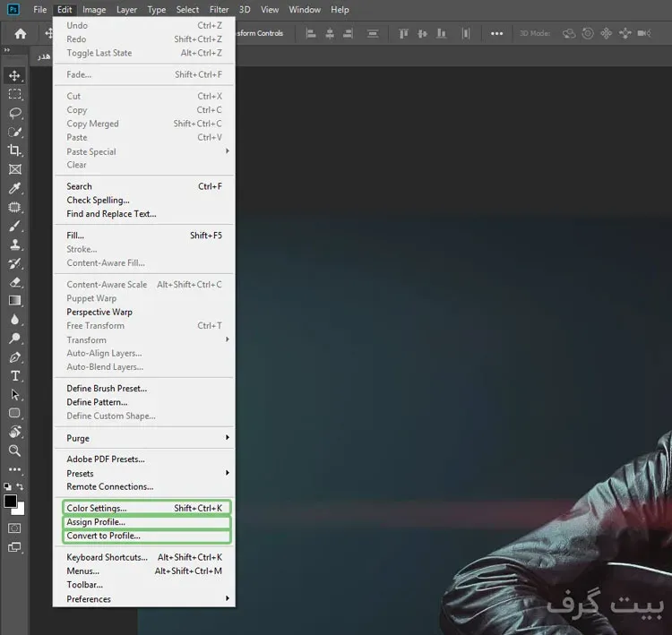672x635 pixels.
Task: Select the Lasso tool
Action: [14, 113]
